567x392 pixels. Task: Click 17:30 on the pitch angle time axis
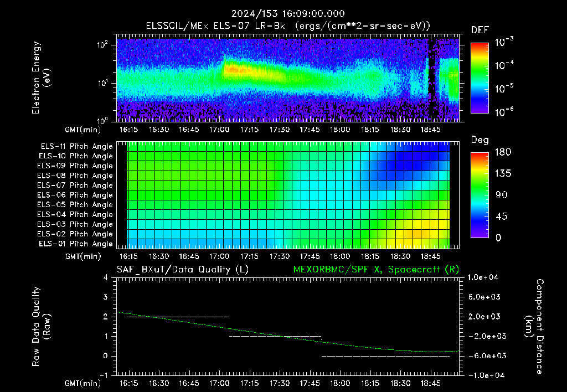[280, 257]
